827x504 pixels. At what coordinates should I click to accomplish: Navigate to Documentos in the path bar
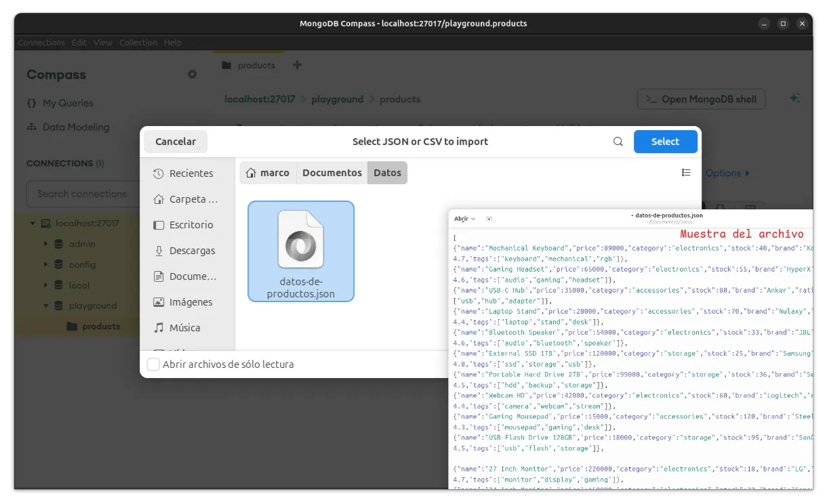[331, 173]
